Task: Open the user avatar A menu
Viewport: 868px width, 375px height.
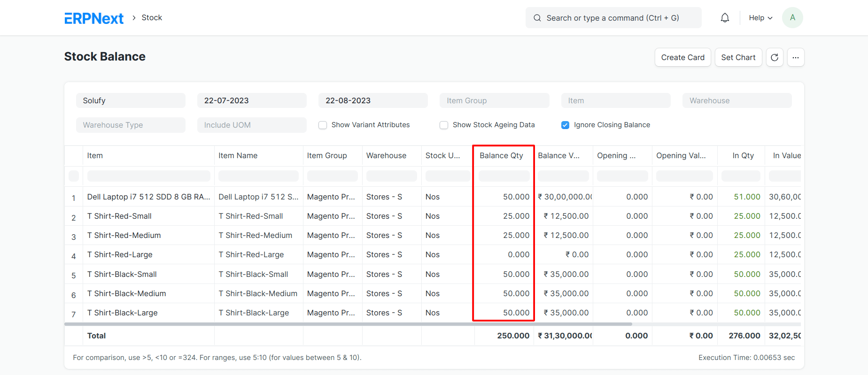Action: [792, 18]
